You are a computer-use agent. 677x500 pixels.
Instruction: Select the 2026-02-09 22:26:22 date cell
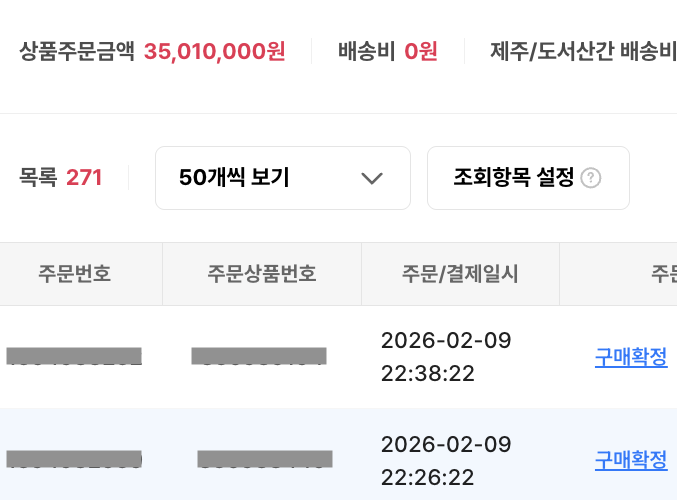click(446, 460)
